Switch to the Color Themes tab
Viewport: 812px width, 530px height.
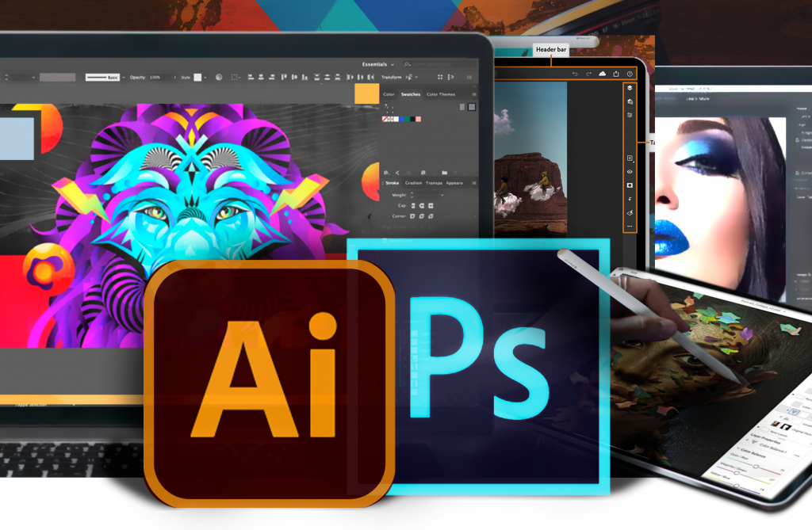441,94
